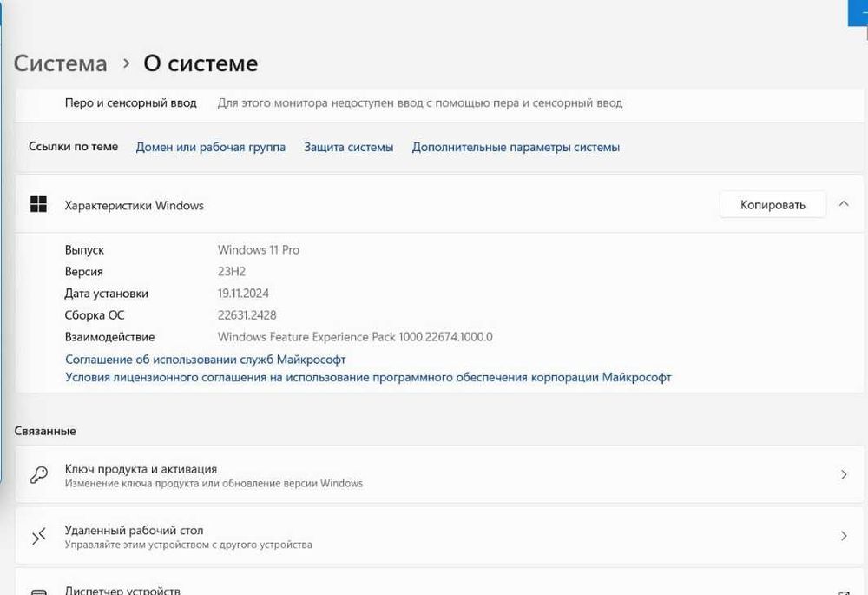
Task: Click the breadcrumb arrow after Система
Action: coord(126,63)
